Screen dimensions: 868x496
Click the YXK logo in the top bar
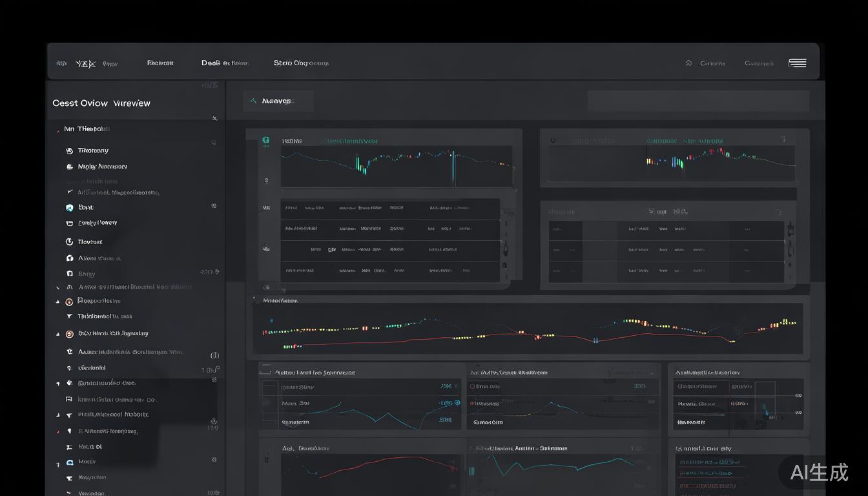tap(85, 63)
